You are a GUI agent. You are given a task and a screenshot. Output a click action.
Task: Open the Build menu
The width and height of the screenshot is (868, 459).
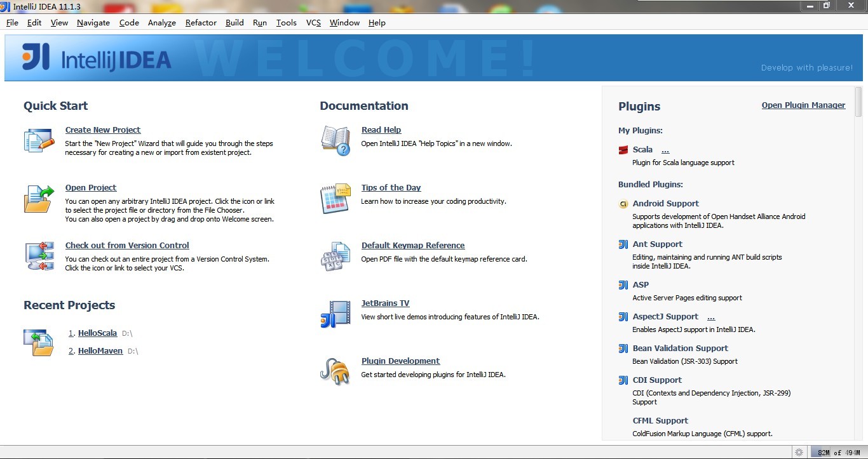pyautogui.click(x=234, y=23)
